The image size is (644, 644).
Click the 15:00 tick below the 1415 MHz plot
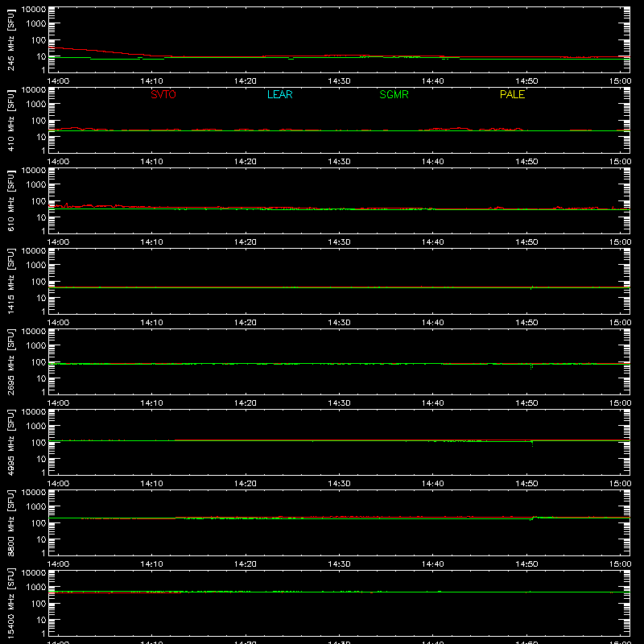620,323
